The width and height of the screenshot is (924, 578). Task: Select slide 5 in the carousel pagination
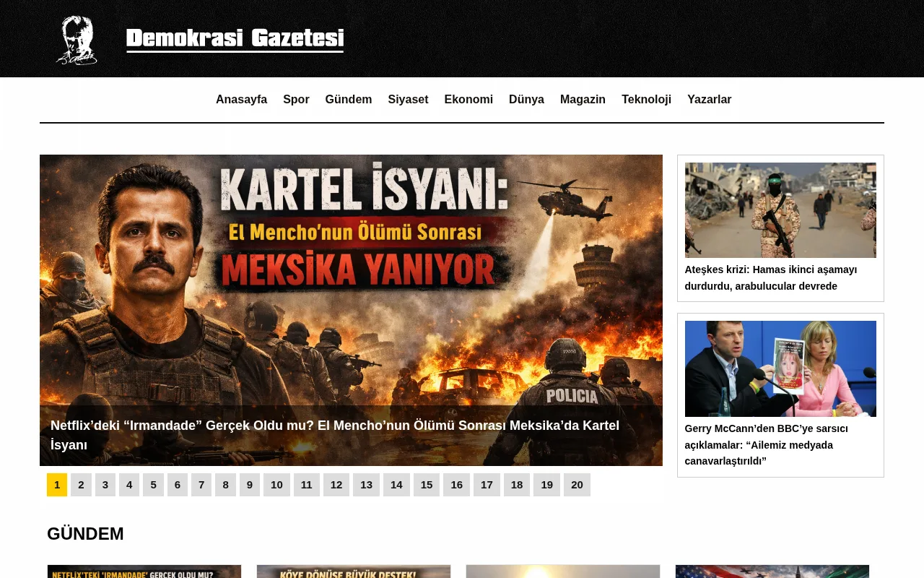pyautogui.click(x=153, y=484)
